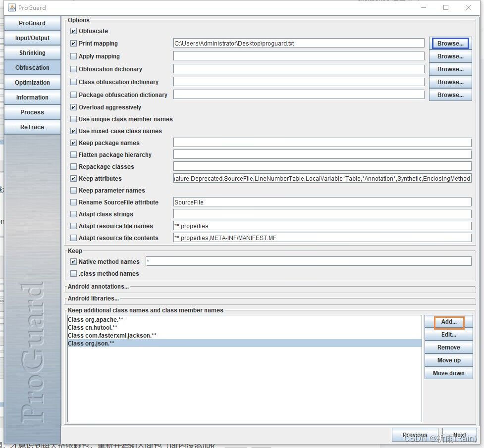
Task: Toggle Native method names checkbox
Action: pyautogui.click(x=73, y=262)
